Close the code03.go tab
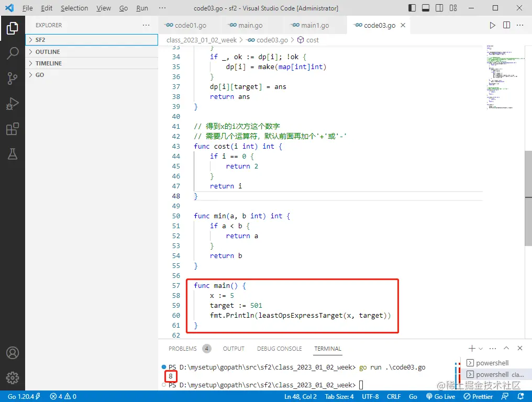Viewport: 532px width, 402px height. click(403, 25)
